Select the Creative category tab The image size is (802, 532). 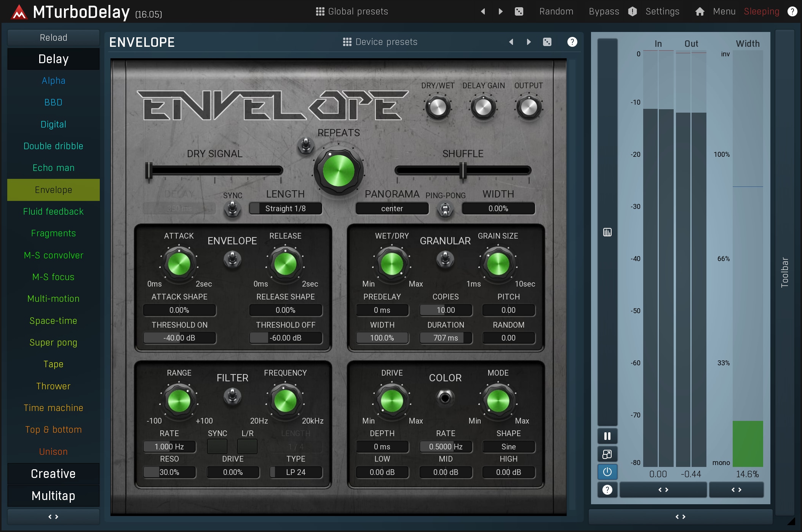click(53, 474)
